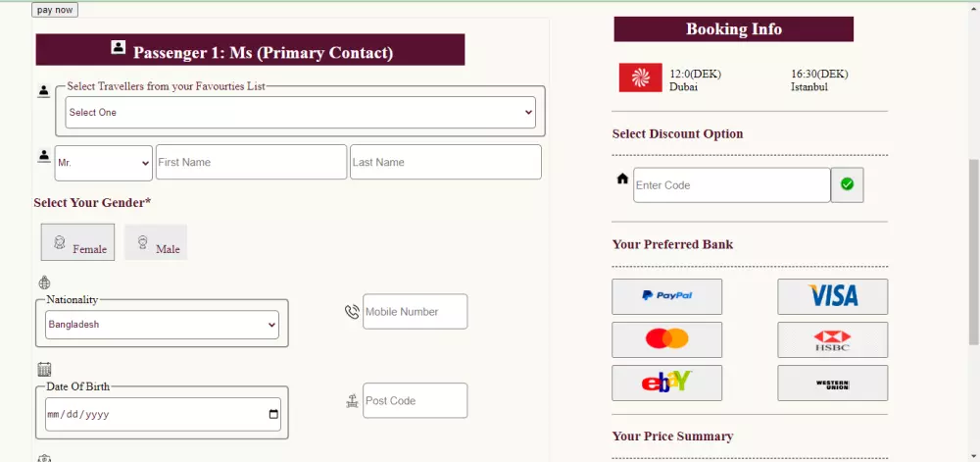This screenshot has height=462, width=980.
Task: Open the Mr. title dropdown
Action: 103,163
